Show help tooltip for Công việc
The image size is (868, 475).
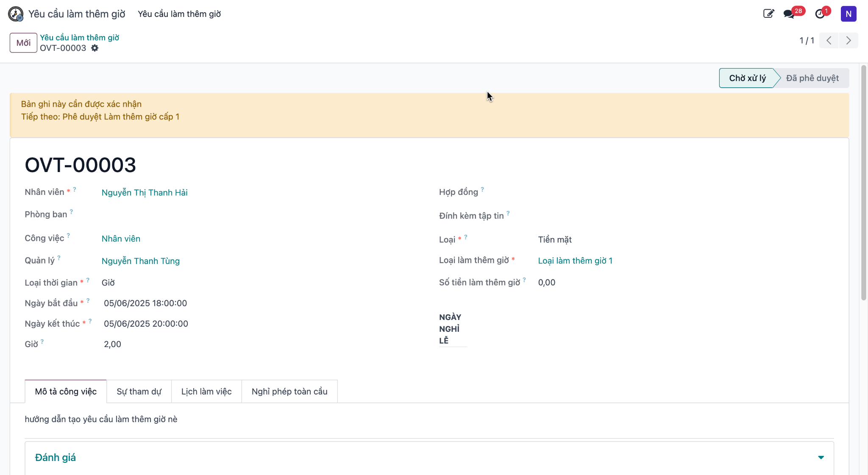(x=68, y=235)
